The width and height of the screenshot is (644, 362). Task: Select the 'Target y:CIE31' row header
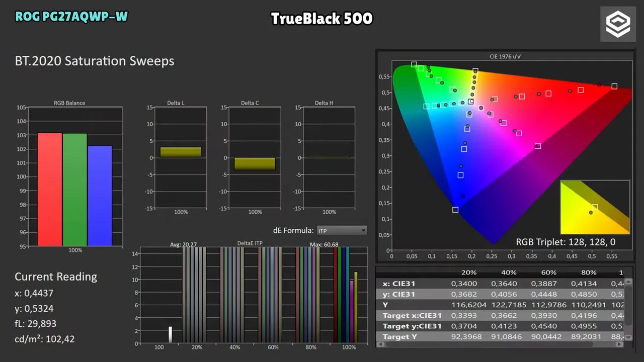412,326
